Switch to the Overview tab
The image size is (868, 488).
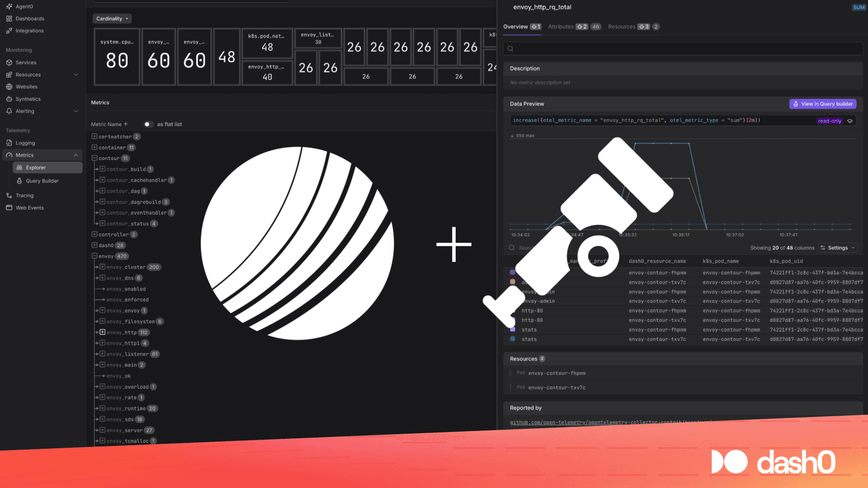pos(522,27)
